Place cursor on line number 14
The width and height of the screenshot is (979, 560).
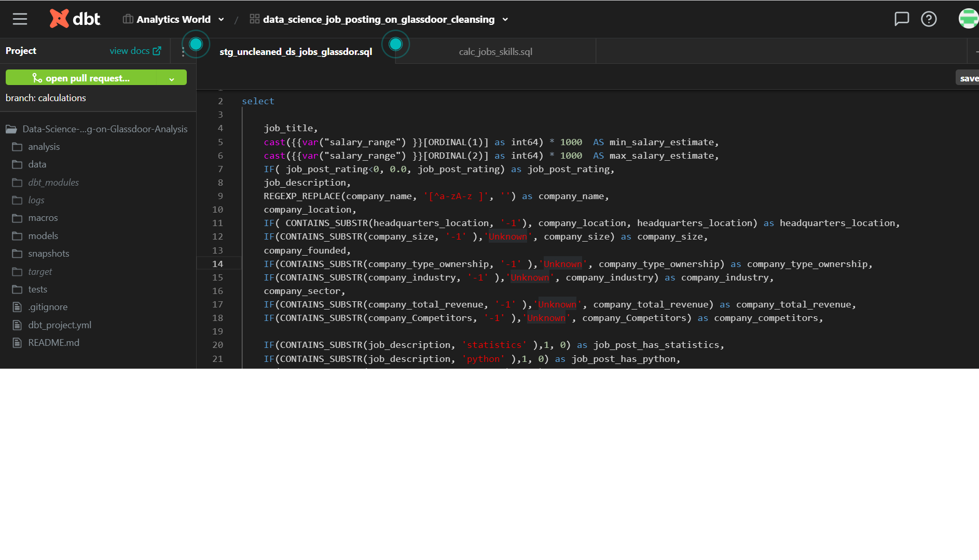pos(218,264)
